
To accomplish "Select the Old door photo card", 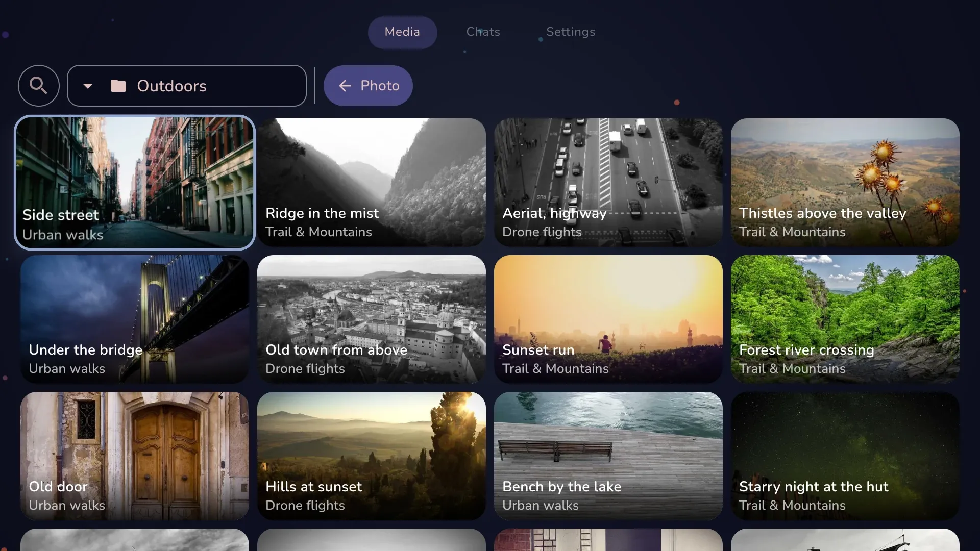I will click(135, 456).
